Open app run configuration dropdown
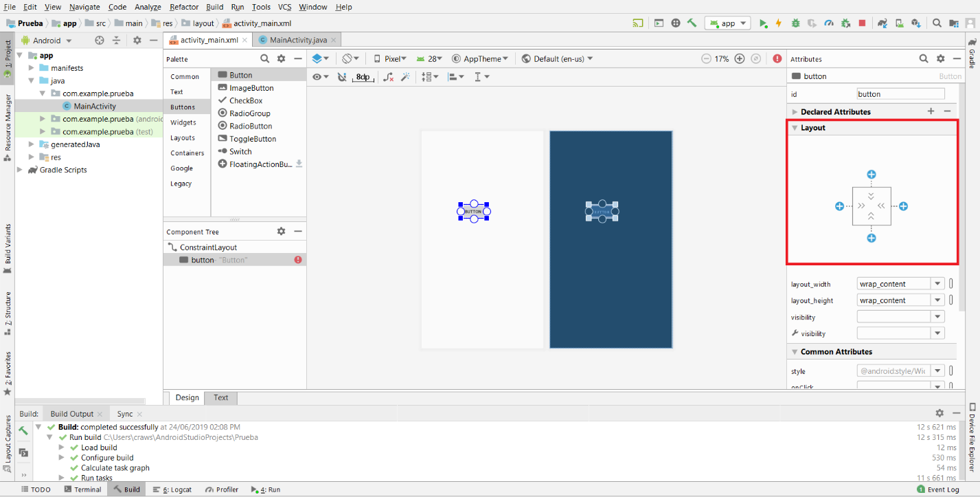 coord(728,23)
